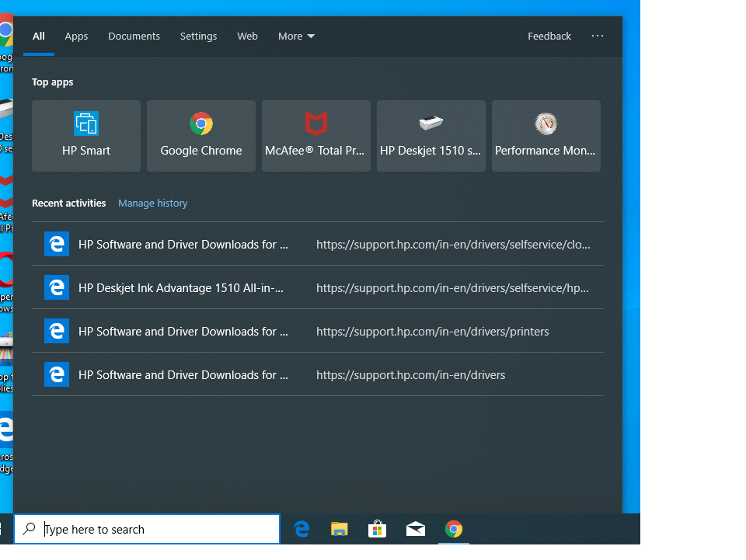Switch to the Settings tab
The height and width of the screenshot is (560, 746).
[x=198, y=37]
